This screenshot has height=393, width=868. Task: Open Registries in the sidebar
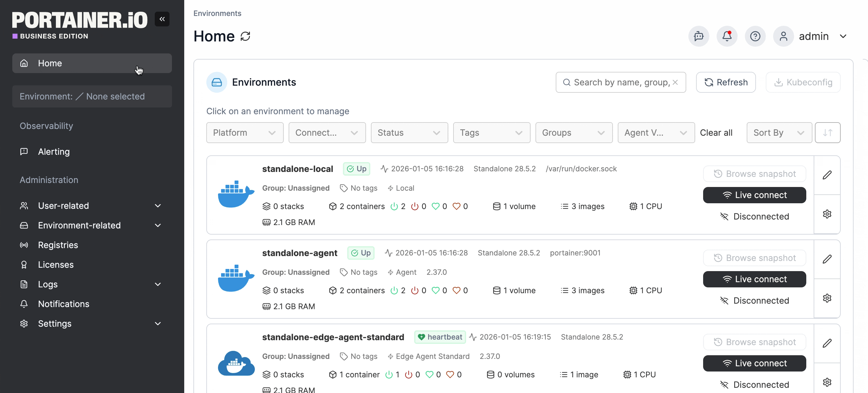tap(58, 245)
